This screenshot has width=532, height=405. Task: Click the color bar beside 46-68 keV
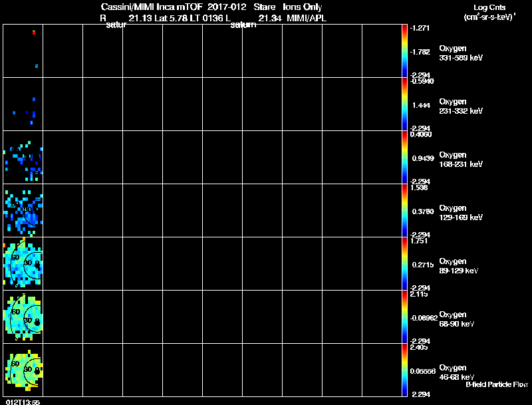tap(405, 370)
